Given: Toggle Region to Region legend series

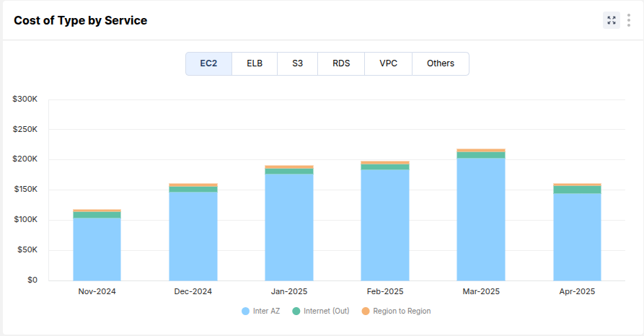Looking at the screenshot, I should pos(401,311).
